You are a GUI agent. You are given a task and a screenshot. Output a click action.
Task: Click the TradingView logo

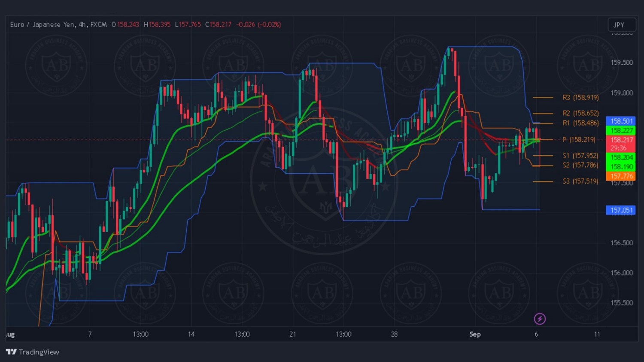[x=32, y=352]
